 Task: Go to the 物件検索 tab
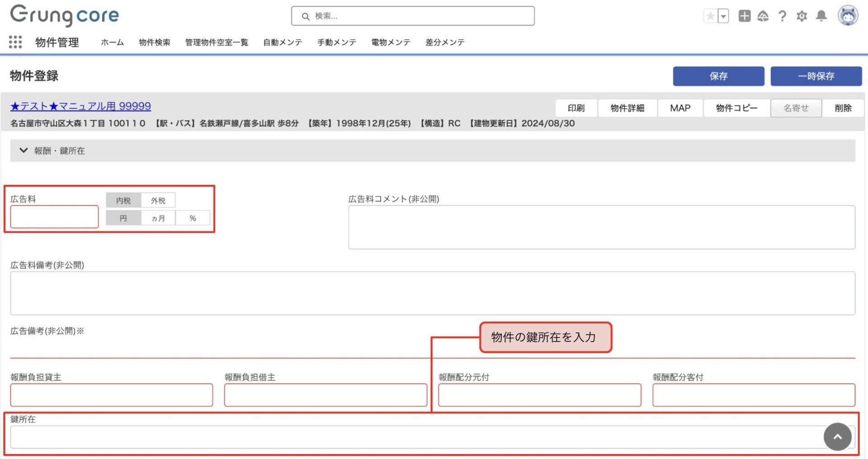coord(155,42)
